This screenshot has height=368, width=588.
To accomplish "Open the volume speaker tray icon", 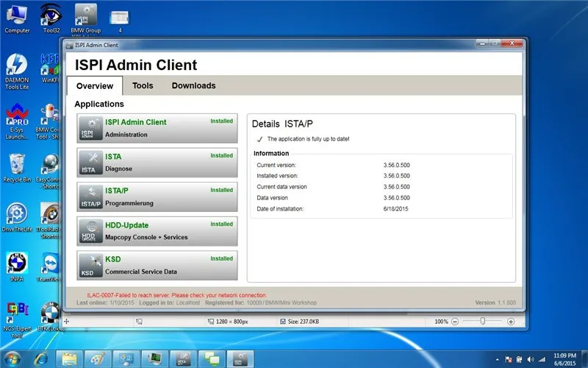I will coord(531,360).
